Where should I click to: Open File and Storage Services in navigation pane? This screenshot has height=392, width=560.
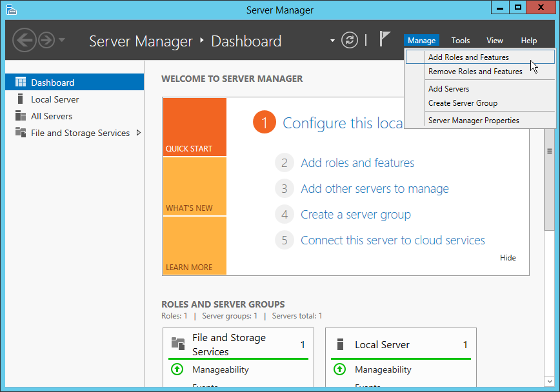pyautogui.click(x=75, y=132)
